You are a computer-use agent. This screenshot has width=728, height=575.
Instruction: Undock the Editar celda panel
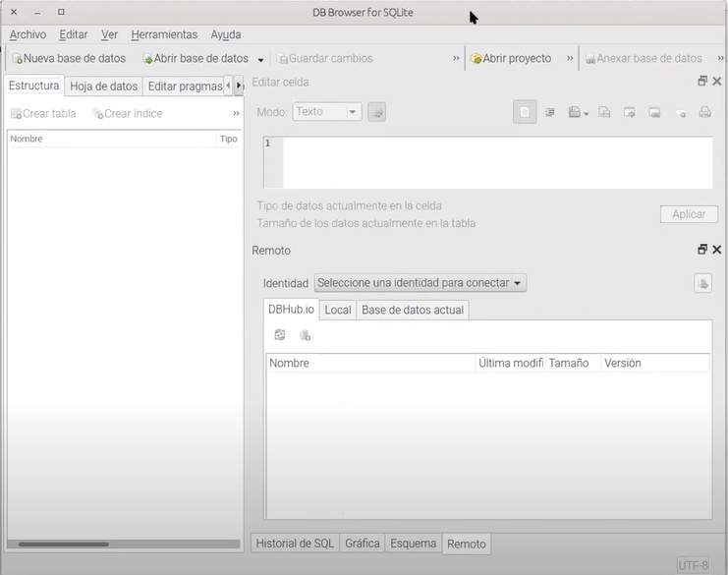tap(702, 82)
